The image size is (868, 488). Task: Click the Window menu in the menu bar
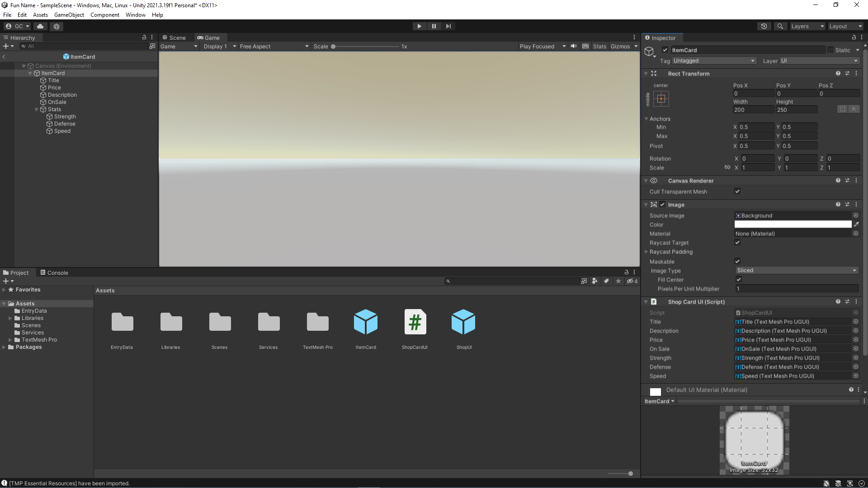[134, 14]
